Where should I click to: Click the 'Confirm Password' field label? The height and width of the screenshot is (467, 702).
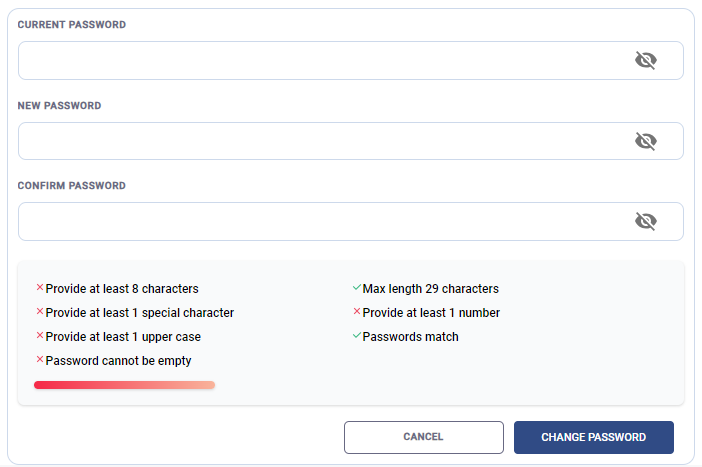(x=72, y=186)
